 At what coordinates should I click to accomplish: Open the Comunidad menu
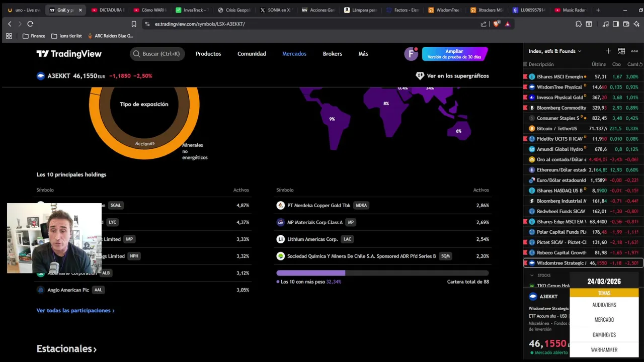point(252,54)
